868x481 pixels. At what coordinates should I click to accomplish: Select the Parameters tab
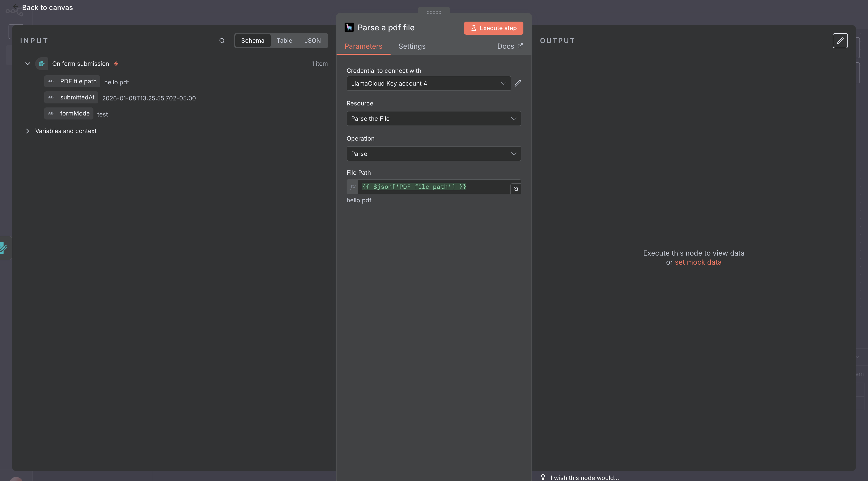pyautogui.click(x=363, y=46)
